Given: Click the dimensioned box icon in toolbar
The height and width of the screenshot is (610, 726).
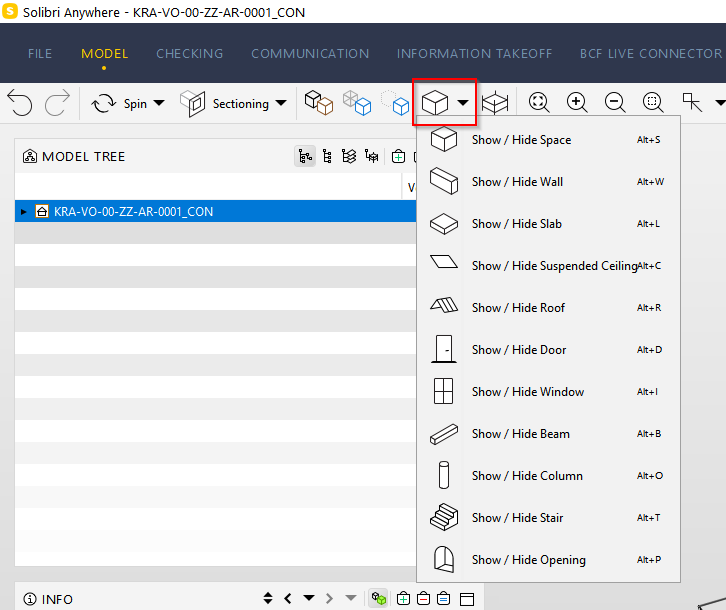Looking at the screenshot, I should click(x=496, y=103).
